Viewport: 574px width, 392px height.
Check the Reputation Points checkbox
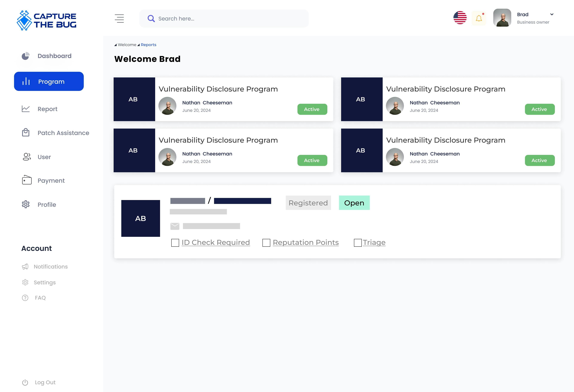(x=266, y=243)
